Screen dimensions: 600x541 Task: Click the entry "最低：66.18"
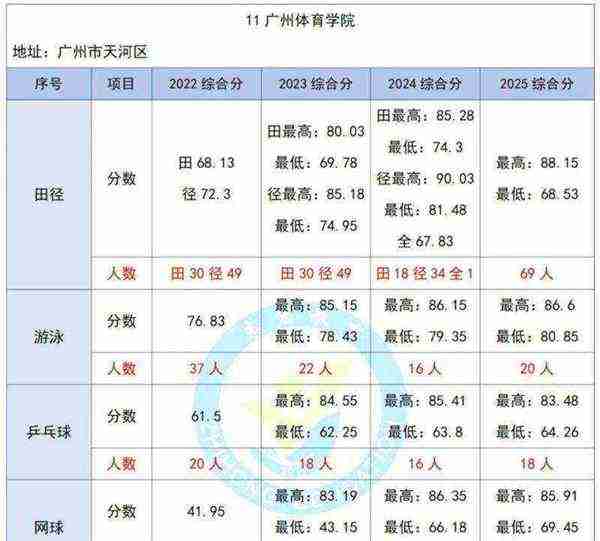point(425,527)
